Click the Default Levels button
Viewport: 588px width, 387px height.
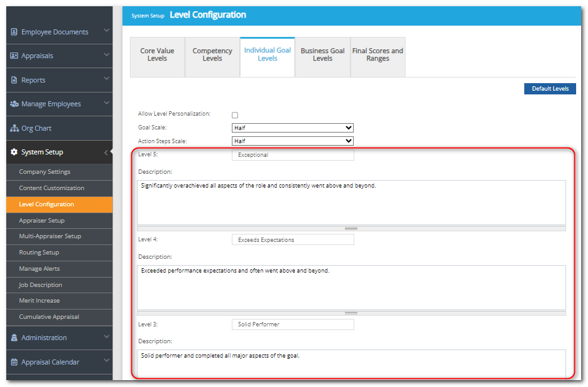[x=550, y=89]
